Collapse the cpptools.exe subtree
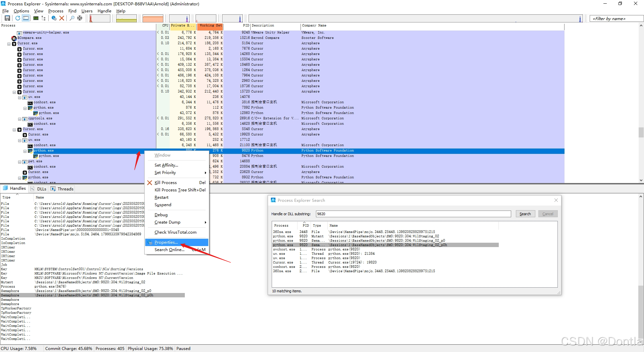Viewport: 644px width, 352px height. [20, 119]
